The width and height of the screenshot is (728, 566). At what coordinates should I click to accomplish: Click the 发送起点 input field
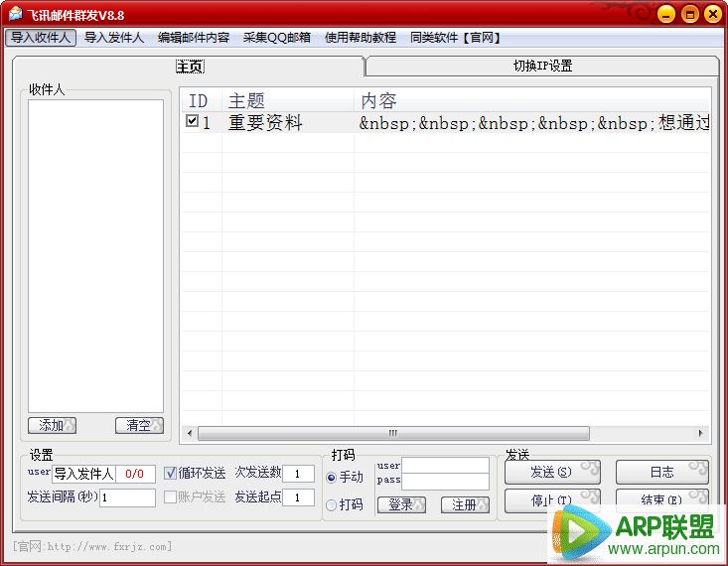pos(299,497)
